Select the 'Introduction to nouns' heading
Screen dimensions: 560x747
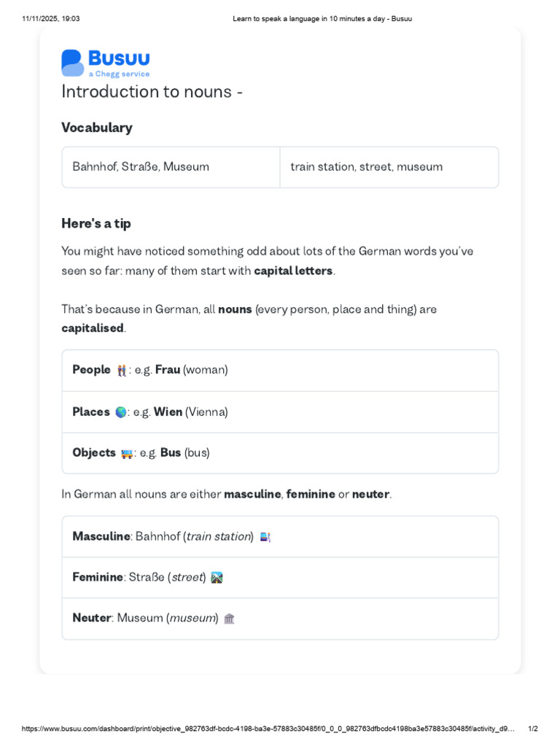(x=152, y=92)
